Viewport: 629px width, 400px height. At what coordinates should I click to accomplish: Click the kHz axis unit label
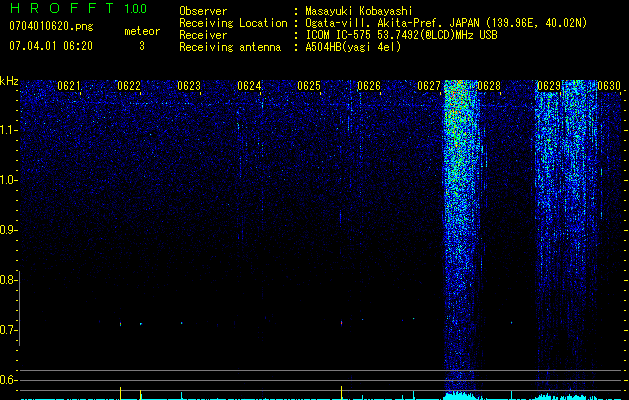pyautogui.click(x=9, y=81)
